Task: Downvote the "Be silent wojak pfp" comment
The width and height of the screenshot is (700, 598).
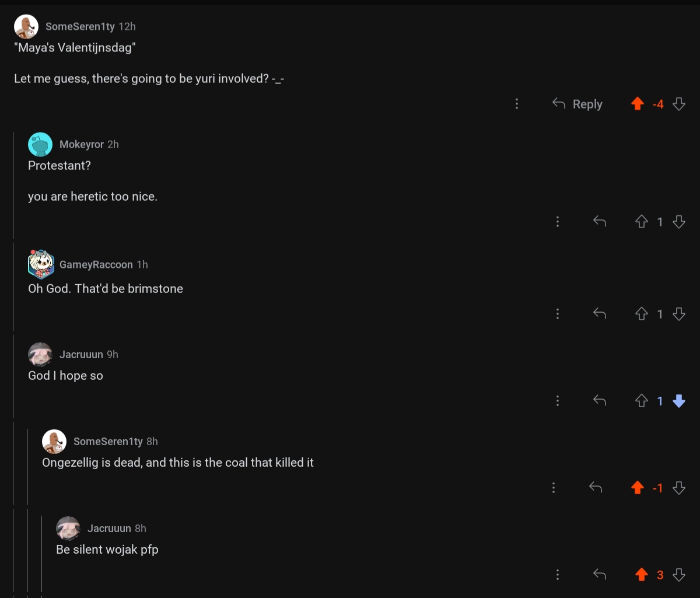Action: pos(678,575)
